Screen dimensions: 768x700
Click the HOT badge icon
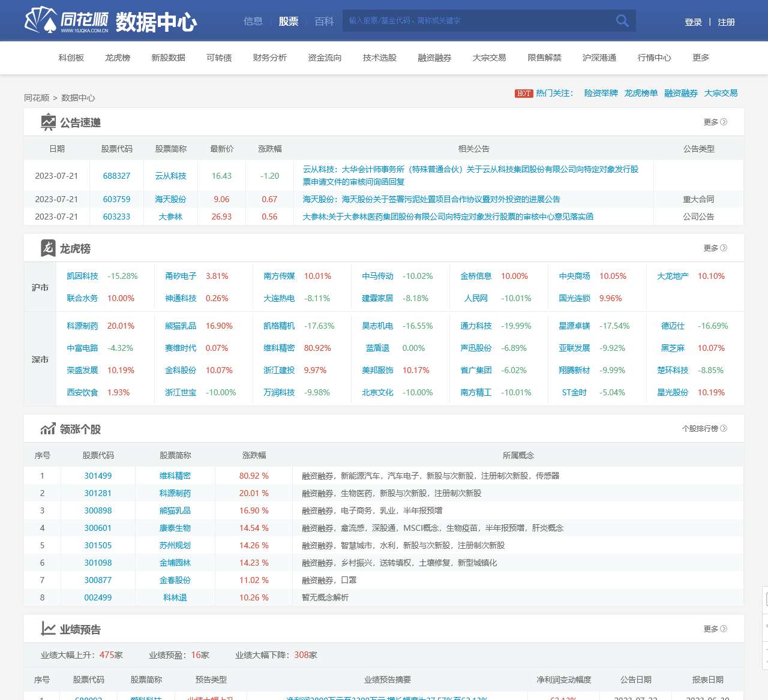[x=524, y=94]
